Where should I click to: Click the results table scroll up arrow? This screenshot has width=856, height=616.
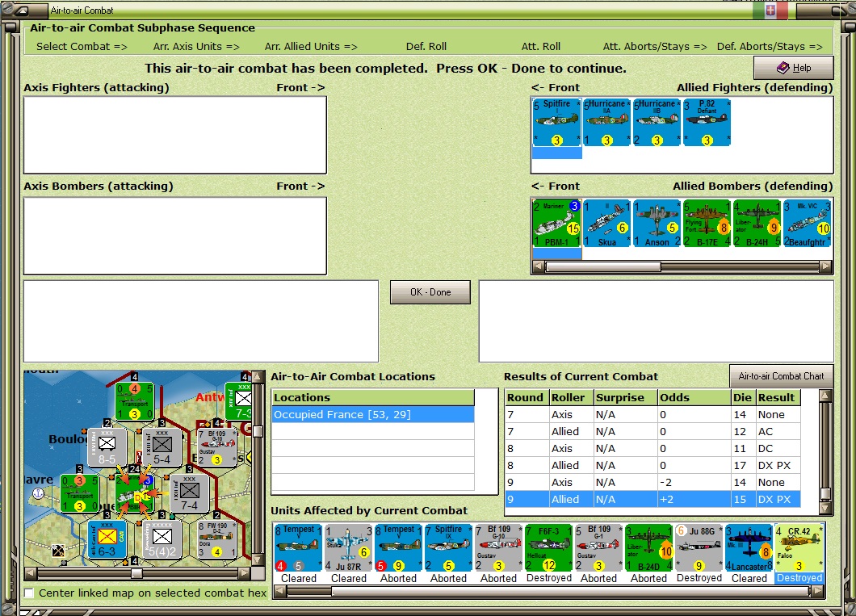coord(825,395)
